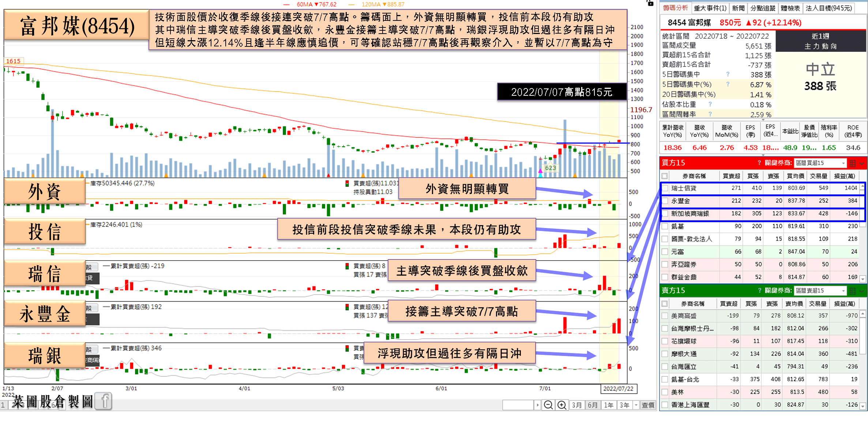Image resolution: width=868 pixels, height=421 pixels.
Task: Sort buyers by 買賣超 column header
Action: (731, 176)
